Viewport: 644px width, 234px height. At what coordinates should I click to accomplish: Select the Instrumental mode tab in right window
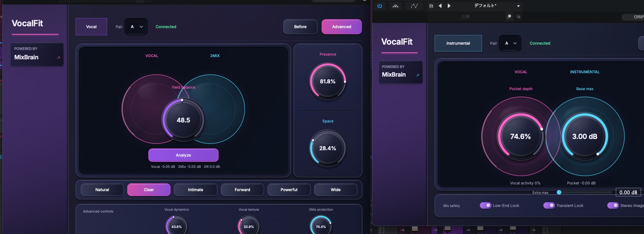pos(458,43)
